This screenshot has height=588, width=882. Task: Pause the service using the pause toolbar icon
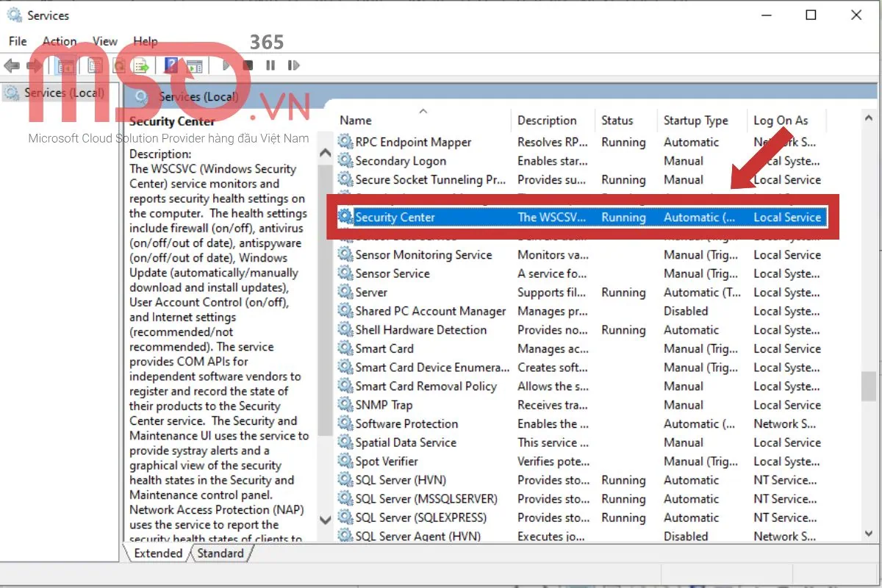[270, 65]
